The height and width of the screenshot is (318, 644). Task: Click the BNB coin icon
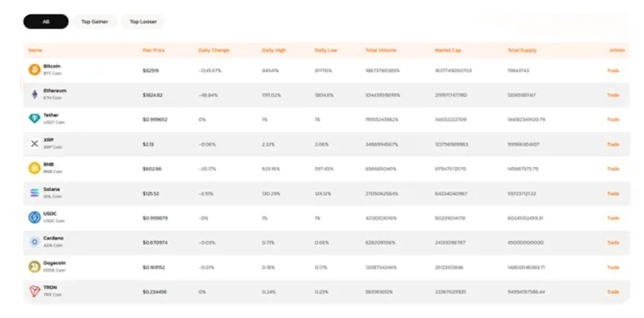coord(34,168)
